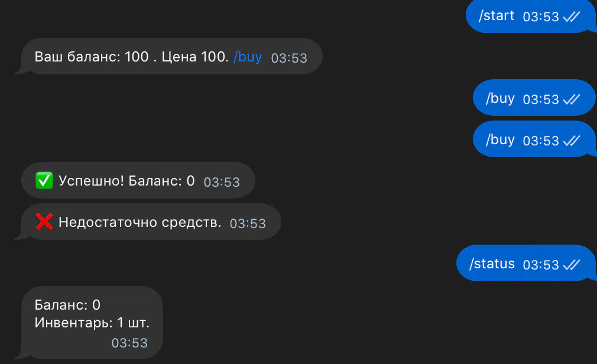This screenshot has height=364, width=597.
Task: Click the read receipt ticks on /status message
Action: [572, 265]
